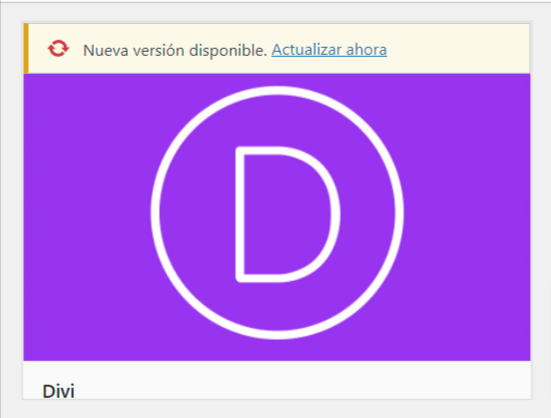
Task: Select the letter D inside the logo
Action: click(x=287, y=214)
